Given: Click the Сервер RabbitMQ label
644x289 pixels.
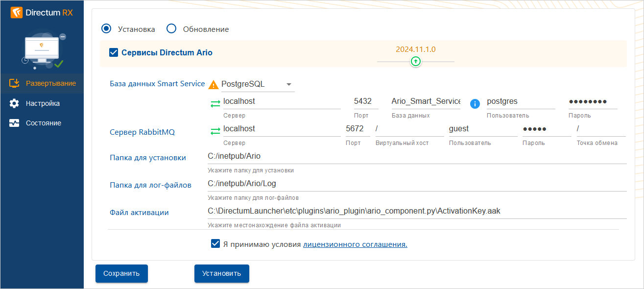Looking at the screenshot, I should pyautogui.click(x=142, y=132).
